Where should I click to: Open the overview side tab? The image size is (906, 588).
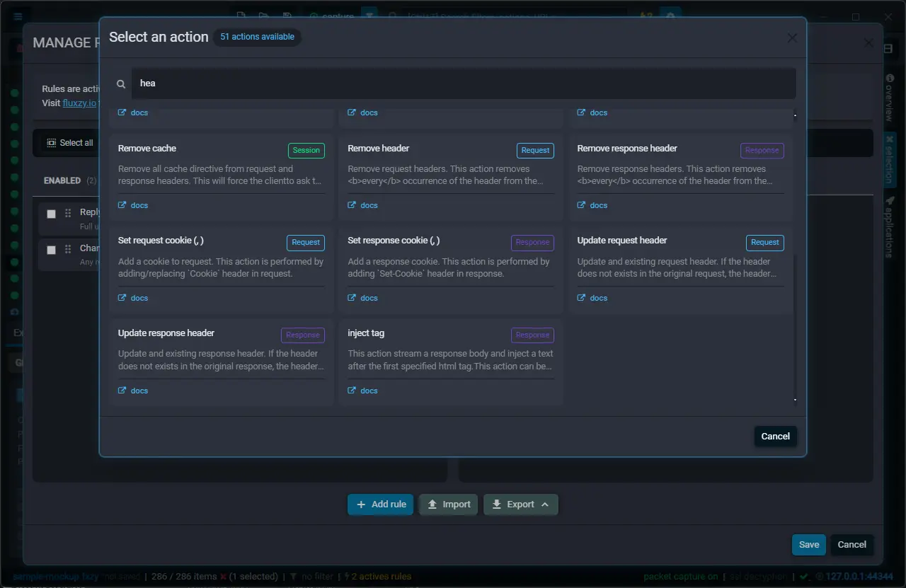(890, 97)
